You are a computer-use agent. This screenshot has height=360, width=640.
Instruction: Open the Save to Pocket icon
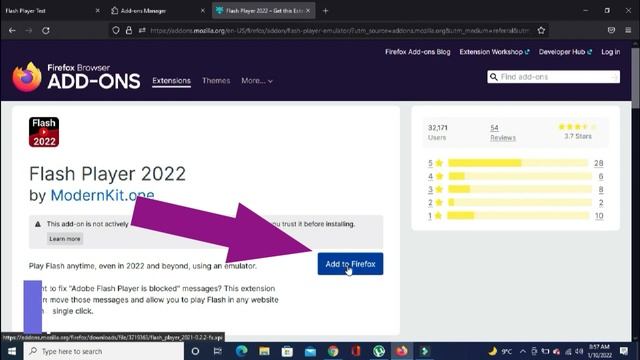(x=611, y=31)
